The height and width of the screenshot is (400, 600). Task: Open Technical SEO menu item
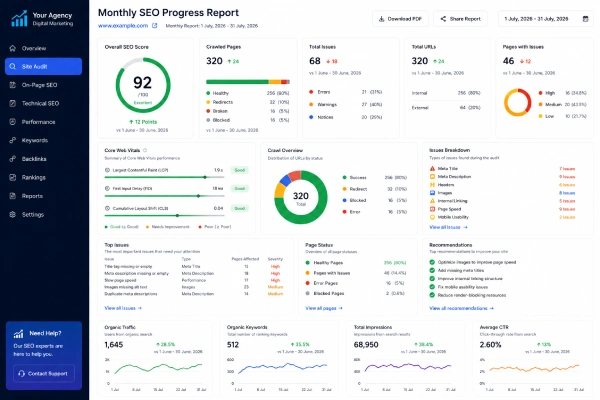click(x=43, y=103)
